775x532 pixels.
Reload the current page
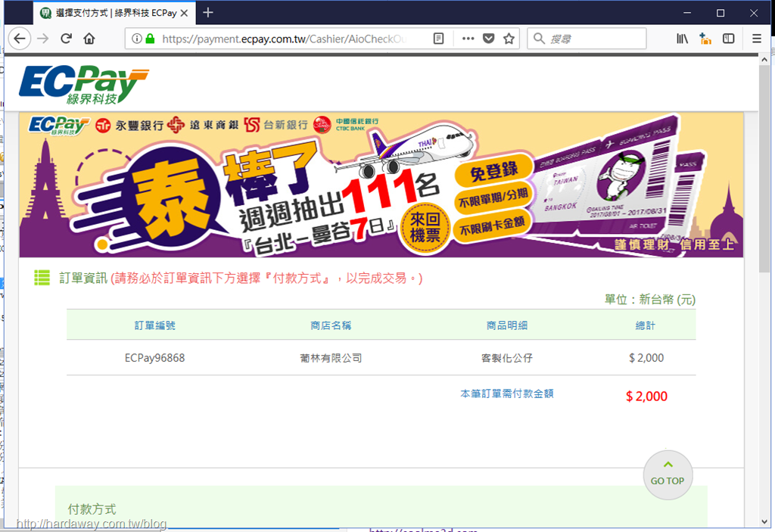point(67,39)
